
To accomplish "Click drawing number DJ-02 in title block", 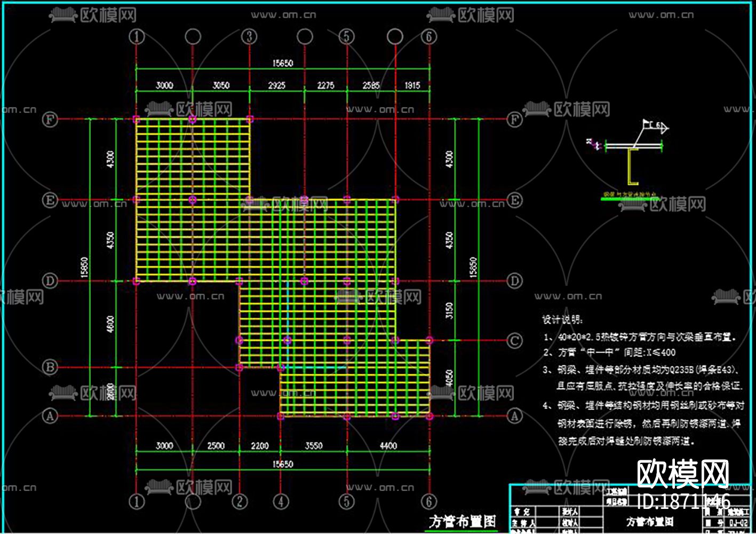I will 738,523.
